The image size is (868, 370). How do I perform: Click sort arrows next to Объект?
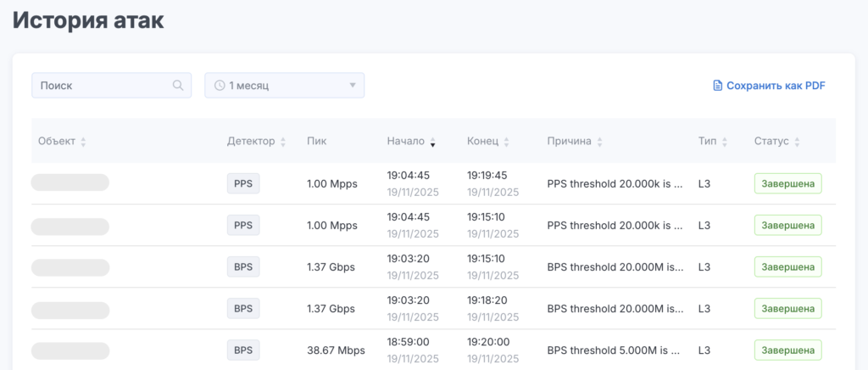(83, 142)
